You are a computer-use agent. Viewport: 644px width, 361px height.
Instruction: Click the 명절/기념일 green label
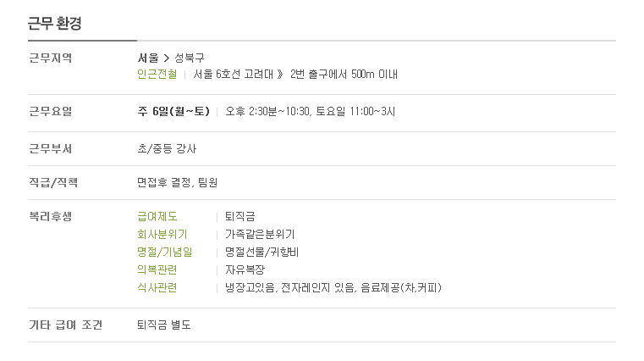tap(165, 252)
